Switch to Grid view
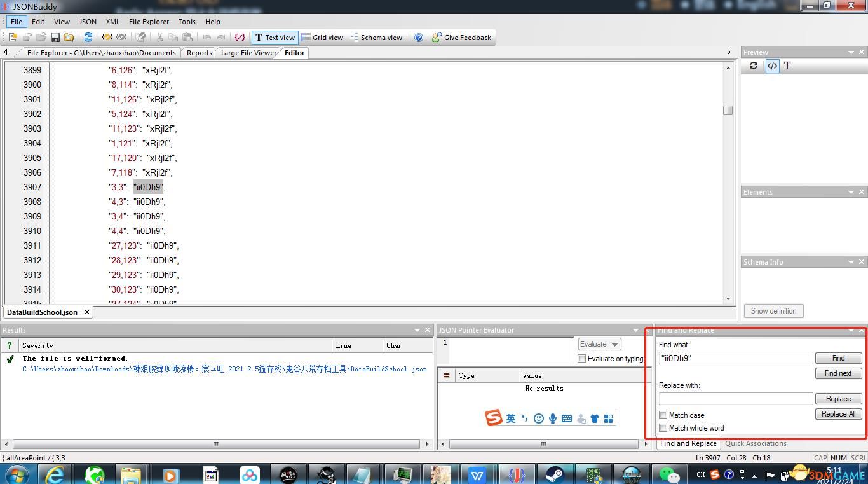This screenshot has width=868, height=484. 322,38
